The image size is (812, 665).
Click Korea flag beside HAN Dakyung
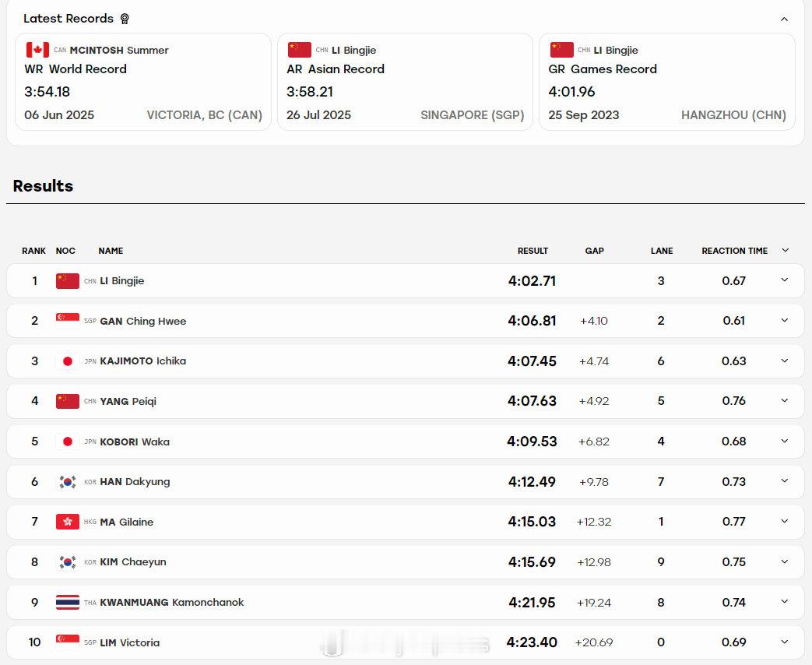click(x=67, y=482)
